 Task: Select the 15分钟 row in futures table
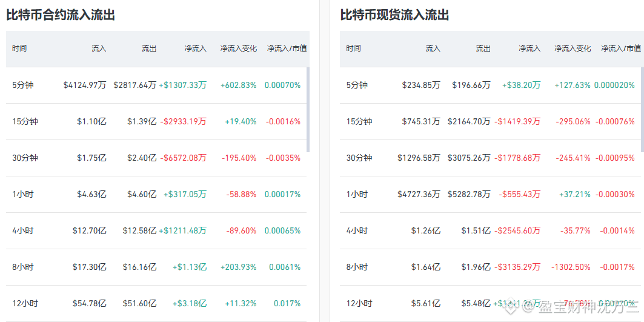(x=156, y=122)
